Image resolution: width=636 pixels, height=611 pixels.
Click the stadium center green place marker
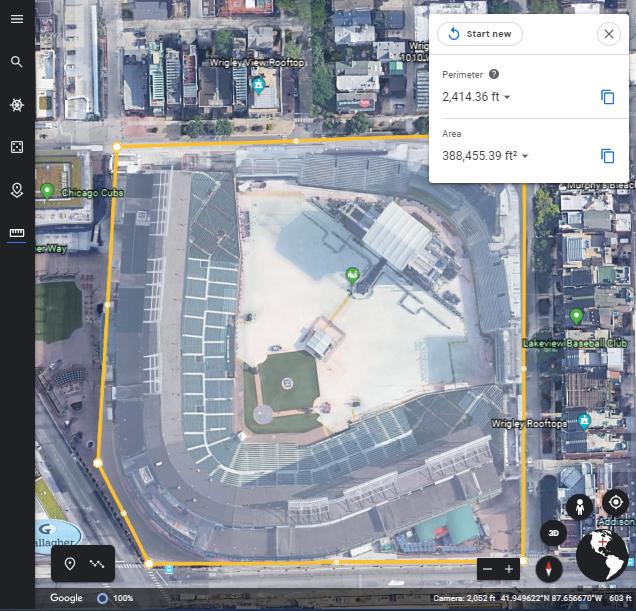point(352,275)
